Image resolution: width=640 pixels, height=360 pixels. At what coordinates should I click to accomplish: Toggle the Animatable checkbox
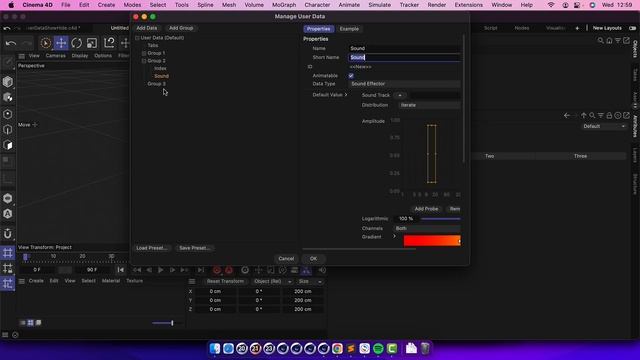tap(351, 76)
